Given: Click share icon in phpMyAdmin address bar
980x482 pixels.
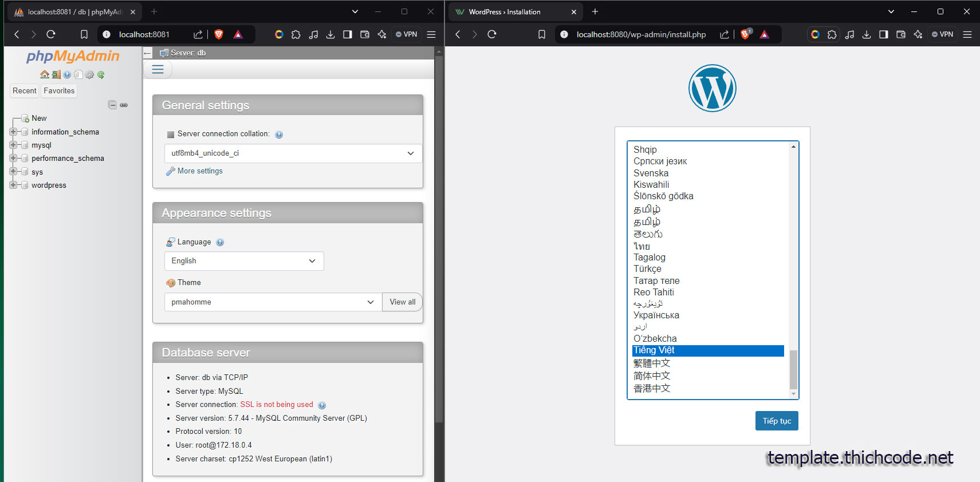Looking at the screenshot, I should point(198,34).
